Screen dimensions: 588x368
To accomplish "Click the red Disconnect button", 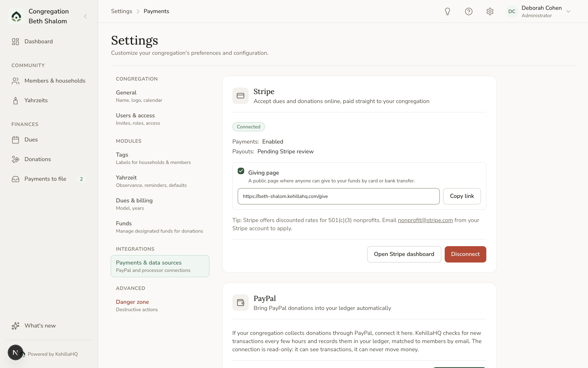I will 465,254.
